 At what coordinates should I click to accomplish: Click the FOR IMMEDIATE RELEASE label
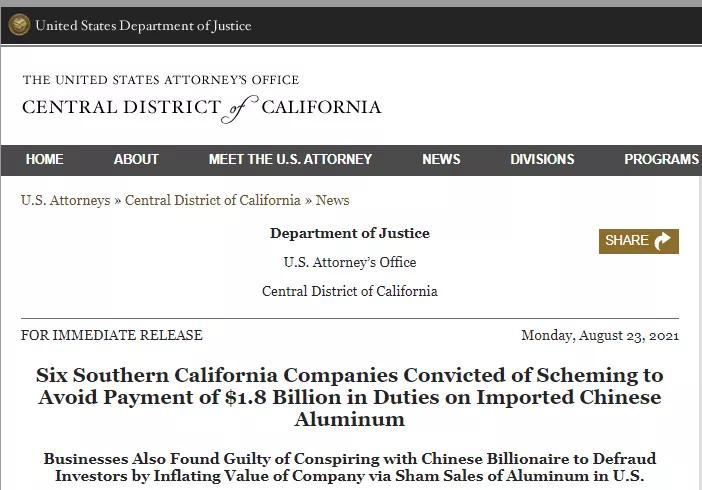(111, 335)
